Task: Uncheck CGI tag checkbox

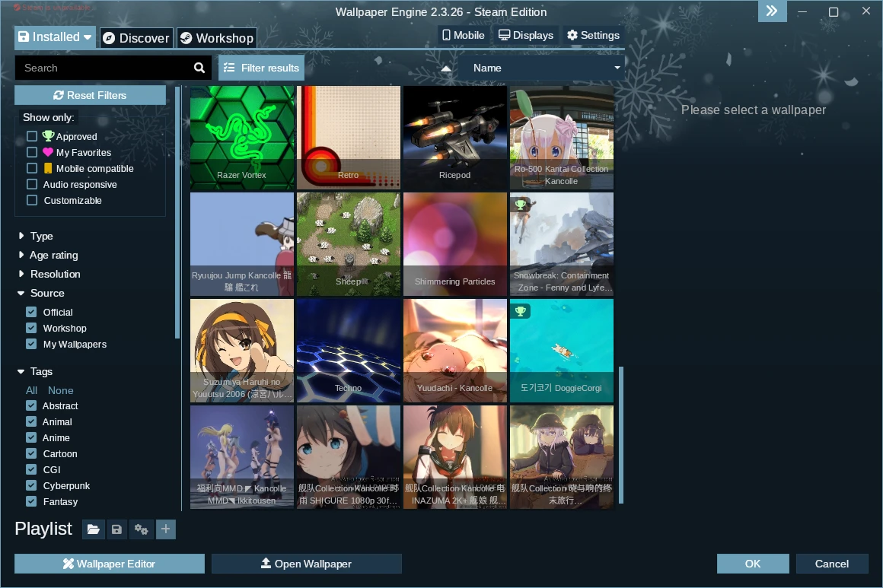Action: (x=31, y=469)
